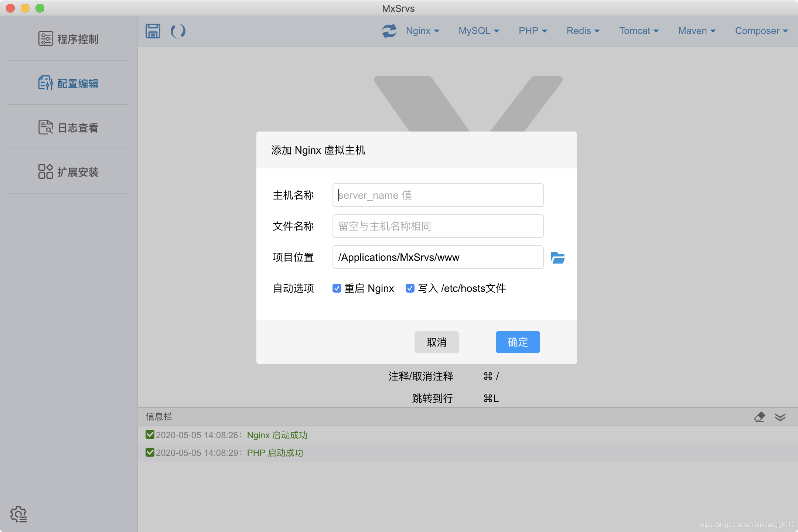Click dialog title '添加 Nginx 虚拟主机'

point(318,150)
